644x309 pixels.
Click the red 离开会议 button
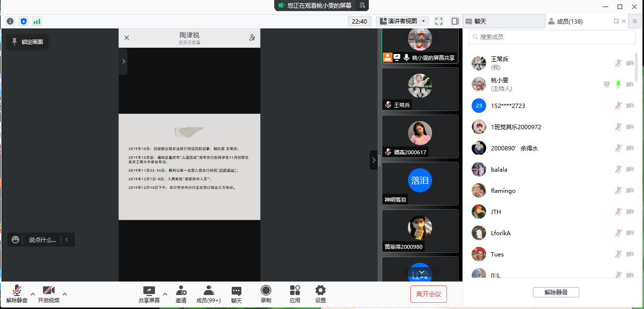click(x=429, y=294)
